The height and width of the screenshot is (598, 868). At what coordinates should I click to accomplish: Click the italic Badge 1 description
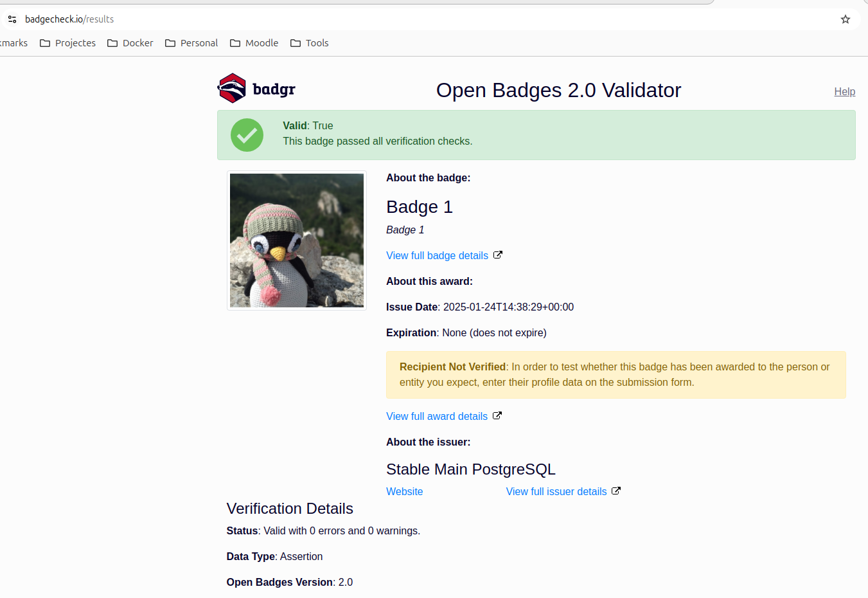pyautogui.click(x=405, y=230)
